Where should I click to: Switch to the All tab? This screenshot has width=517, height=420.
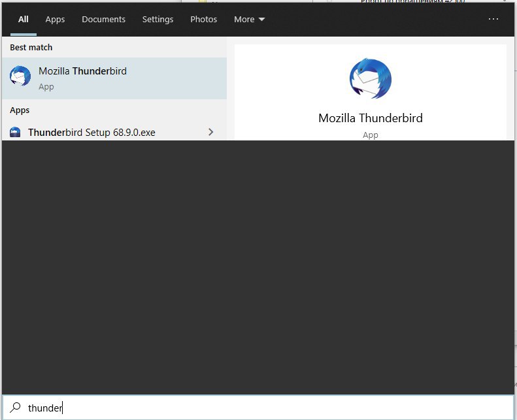tap(24, 20)
